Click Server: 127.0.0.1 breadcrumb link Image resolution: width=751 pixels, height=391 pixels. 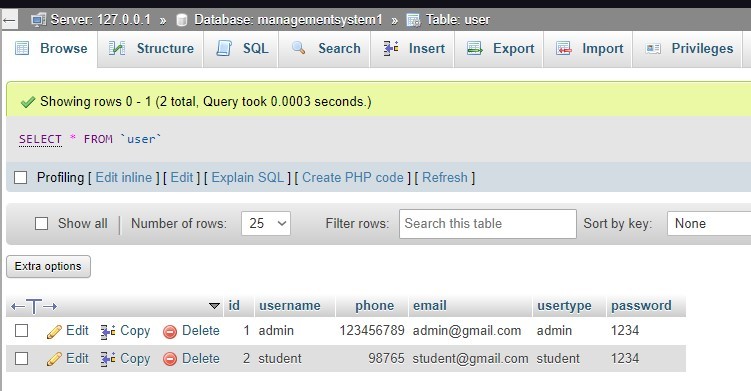100,20
